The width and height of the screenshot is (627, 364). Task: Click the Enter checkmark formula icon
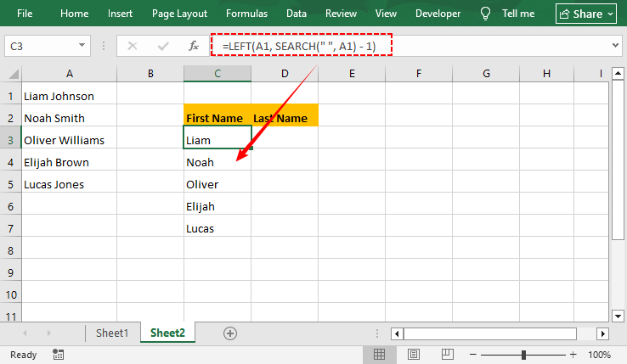163,47
